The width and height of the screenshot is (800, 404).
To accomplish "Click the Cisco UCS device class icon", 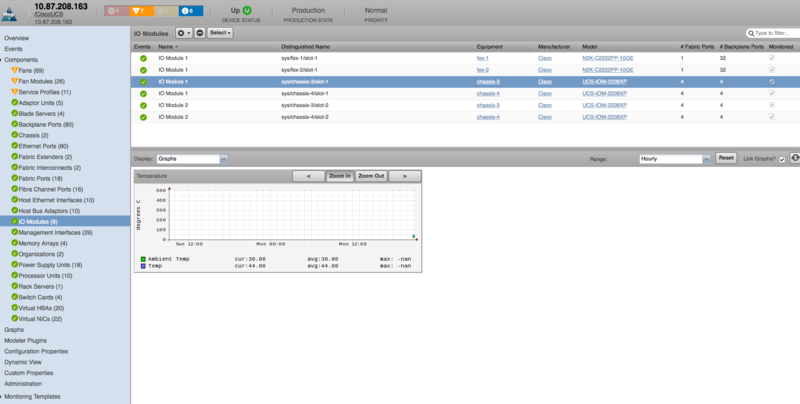I will (x=9, y=14).
